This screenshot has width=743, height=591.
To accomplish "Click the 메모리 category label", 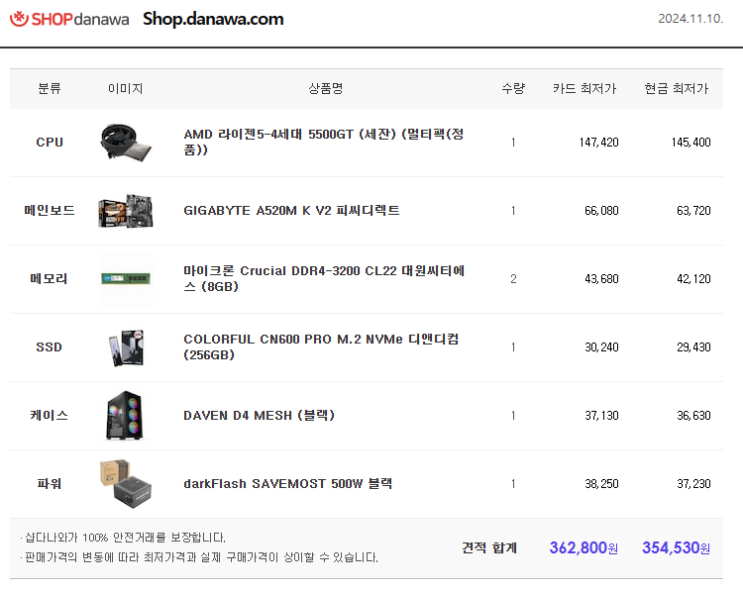I will tap(49, 279).
